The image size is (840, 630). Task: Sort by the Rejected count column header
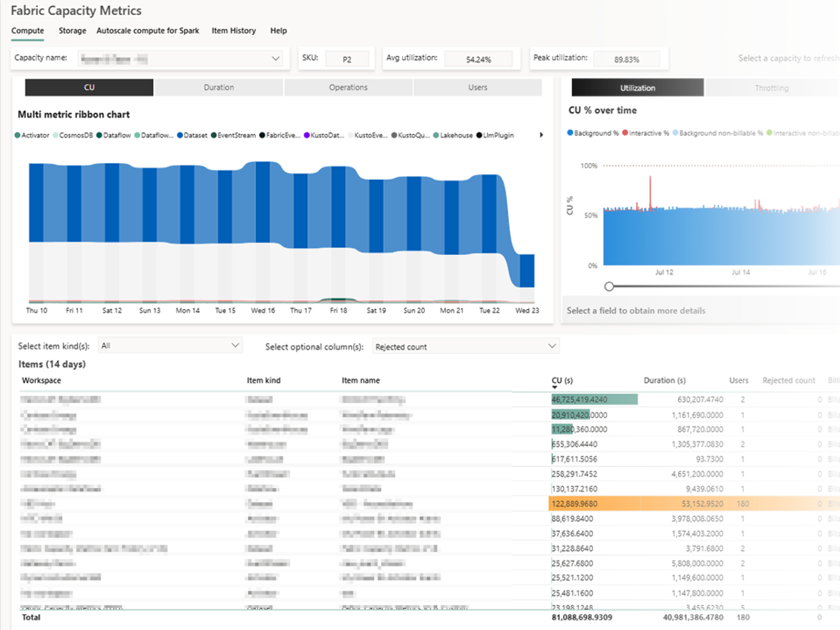pyautogui.click(x=789, y=380)
